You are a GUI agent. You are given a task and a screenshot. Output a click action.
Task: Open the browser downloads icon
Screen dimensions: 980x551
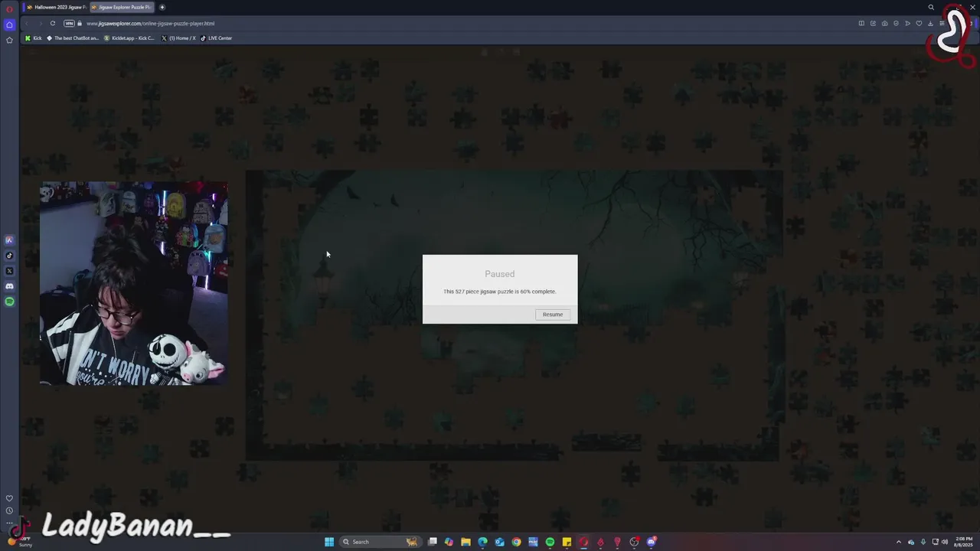click(930, 23)
